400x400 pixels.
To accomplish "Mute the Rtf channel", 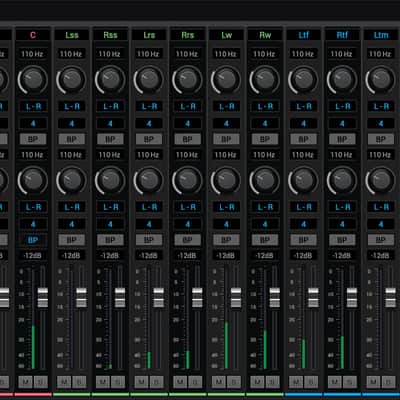I will click(x=335, y=382).
